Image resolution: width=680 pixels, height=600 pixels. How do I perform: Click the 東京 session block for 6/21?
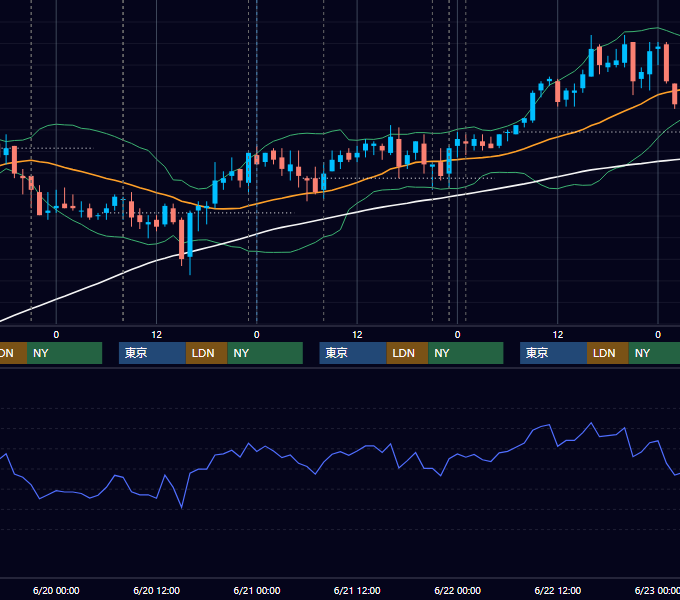coord(353,353)
